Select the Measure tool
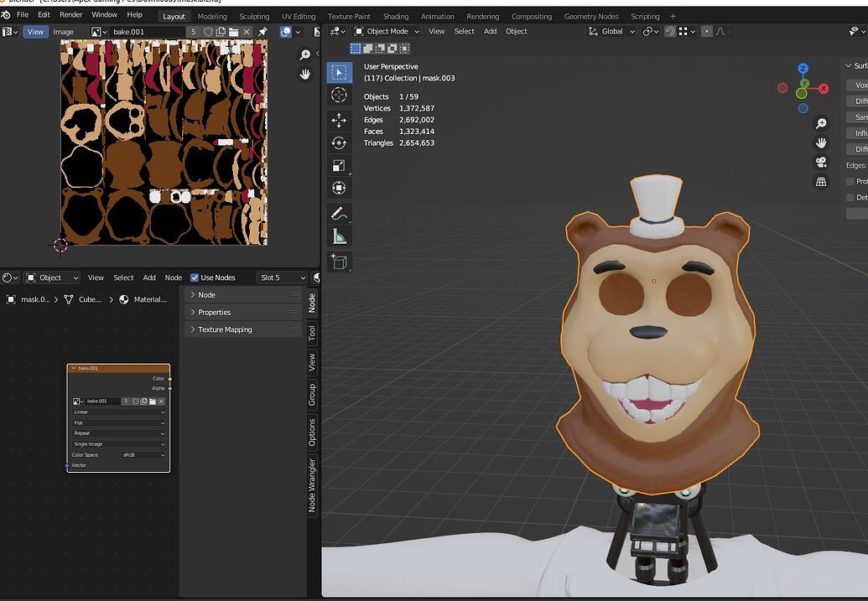The height and width of the screenshot is (601, 868). (339, 236)
